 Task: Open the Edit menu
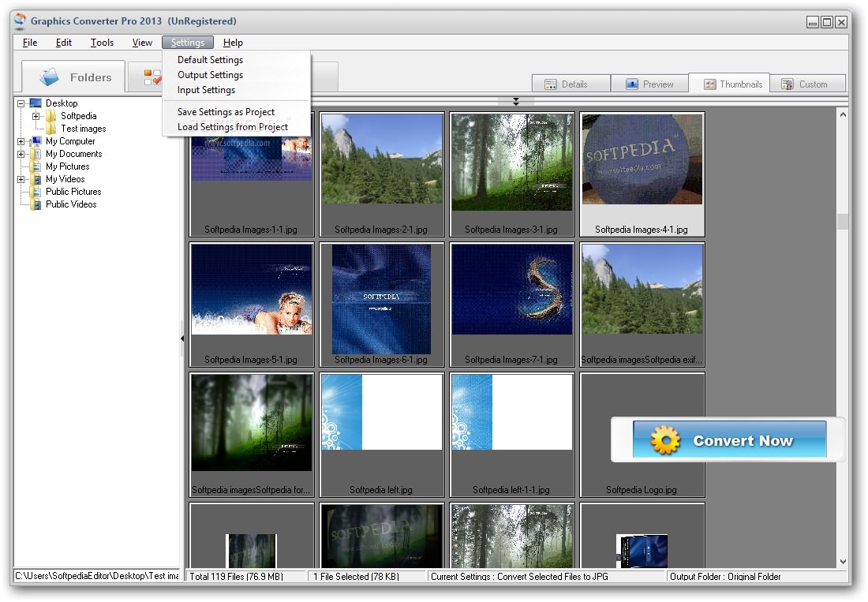click(64, 43)
